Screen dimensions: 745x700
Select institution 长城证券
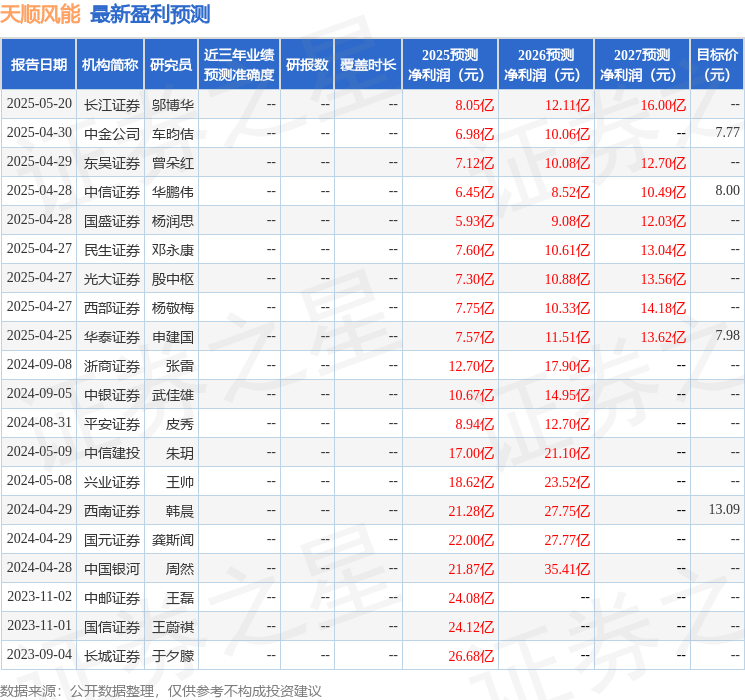[x=112, y=656]
